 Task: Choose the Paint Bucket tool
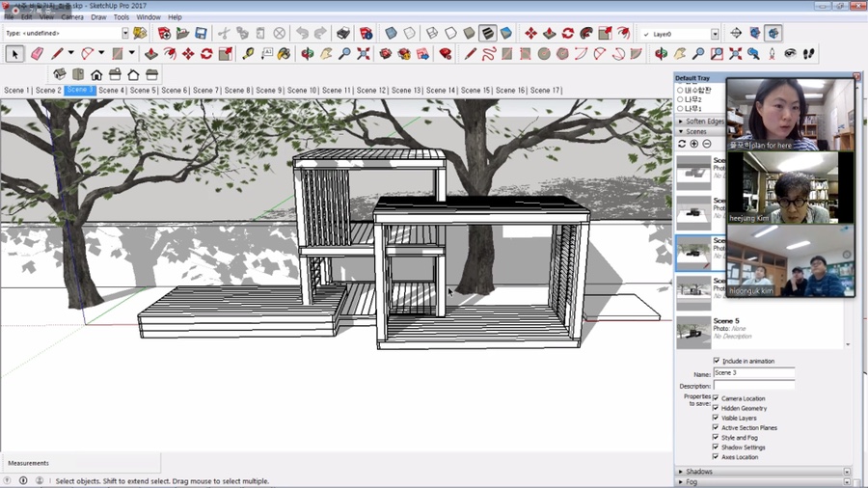coord(284,54)
